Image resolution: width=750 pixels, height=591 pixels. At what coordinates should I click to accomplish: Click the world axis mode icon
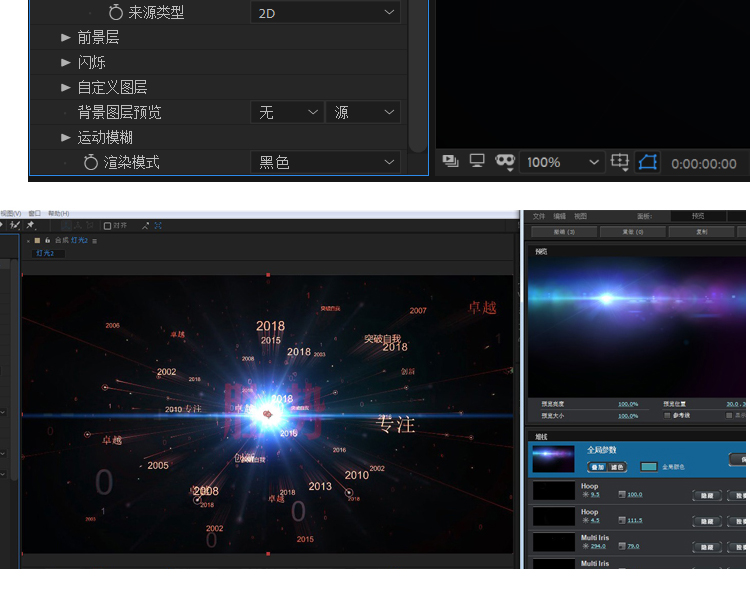click(x=78, y=225)
